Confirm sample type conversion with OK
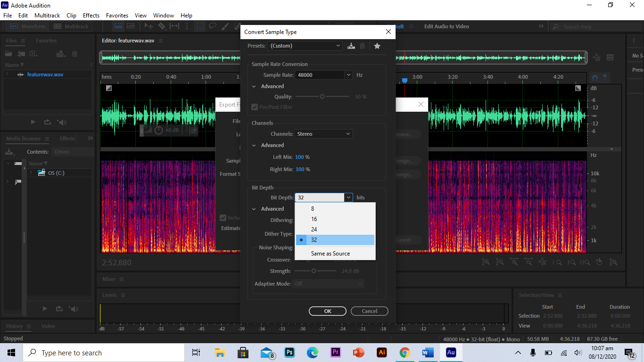This screenshot has height=362, width=644. point(327,311)
